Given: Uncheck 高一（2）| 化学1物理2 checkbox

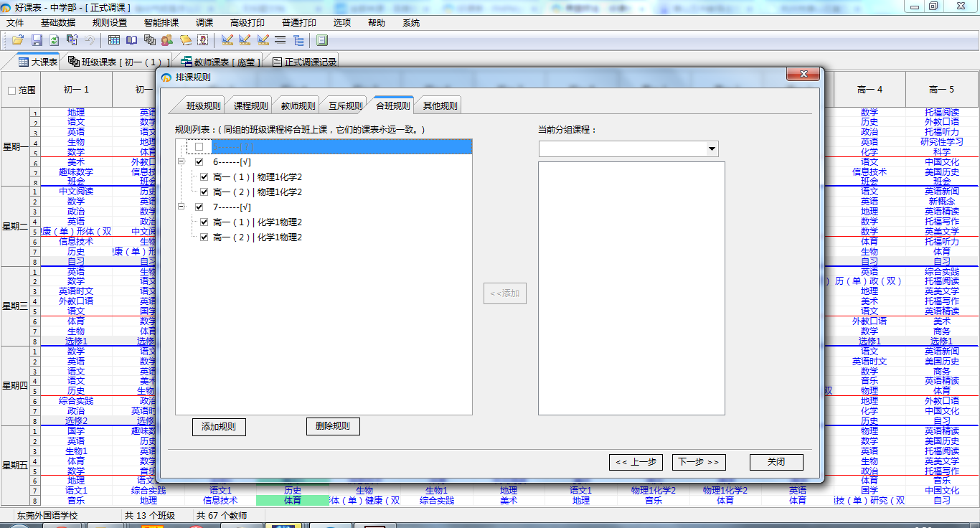Looking at the screenshot, I should coord(204,237).
